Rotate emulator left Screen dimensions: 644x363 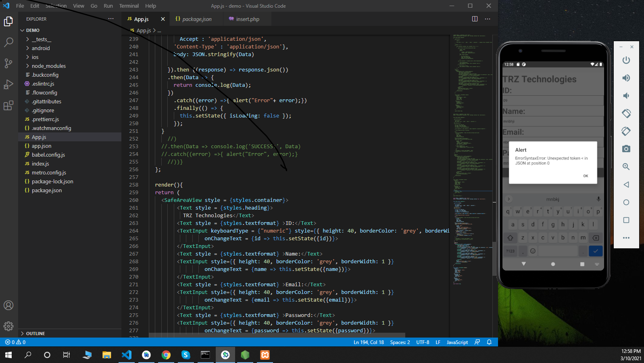(626, 113)
